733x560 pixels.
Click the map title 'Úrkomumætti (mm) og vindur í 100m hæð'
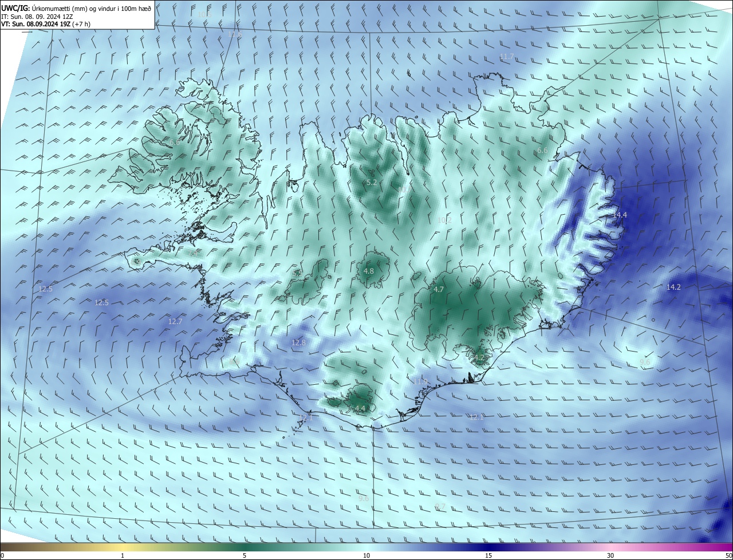[x=91, y=8]
